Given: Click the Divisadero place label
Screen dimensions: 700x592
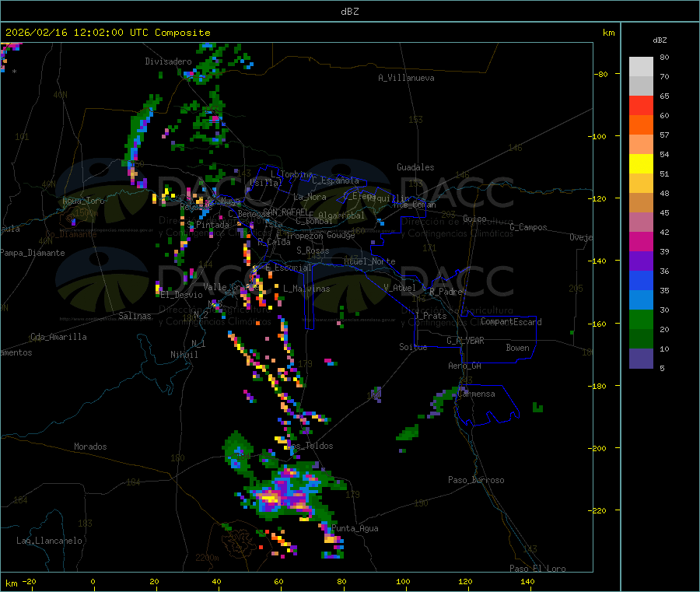Looking at the screenshot, I should pyautogui.click(x=168, y=61).
